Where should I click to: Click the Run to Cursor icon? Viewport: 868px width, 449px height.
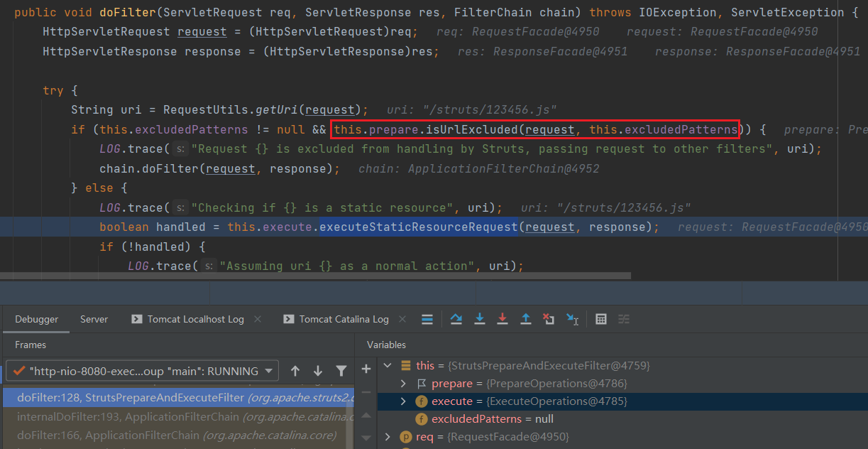(572, 319)
